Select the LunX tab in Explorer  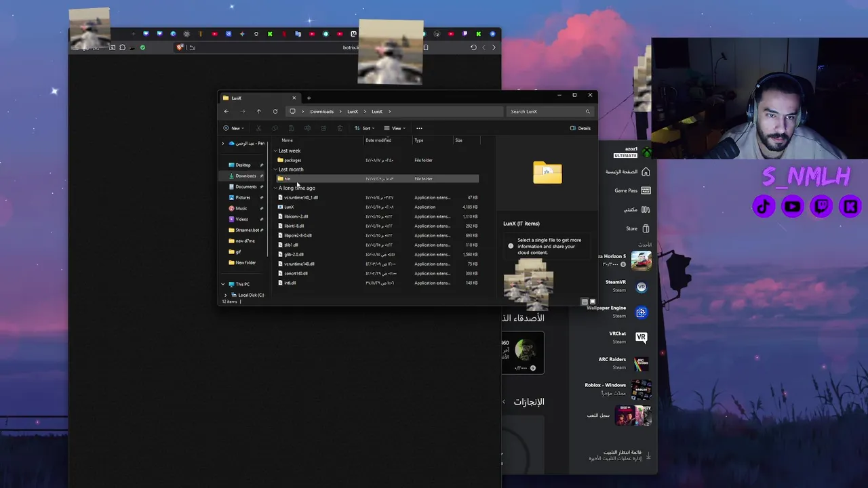[x=259, y=98]
